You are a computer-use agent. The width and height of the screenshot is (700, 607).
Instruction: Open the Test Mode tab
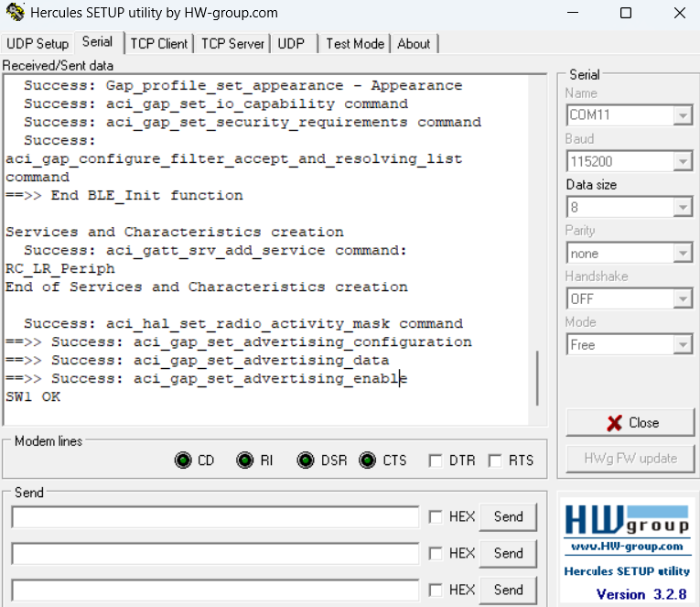[355, 44]
